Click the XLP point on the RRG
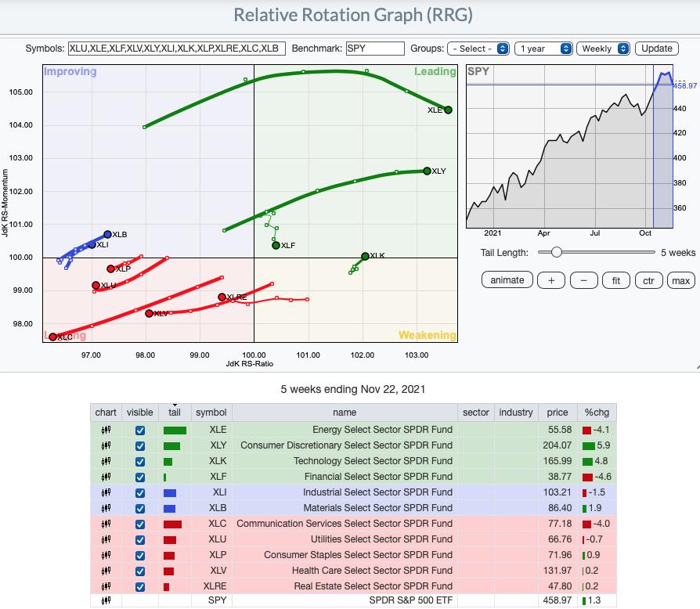700x609 pixels. tap(110, 268)
